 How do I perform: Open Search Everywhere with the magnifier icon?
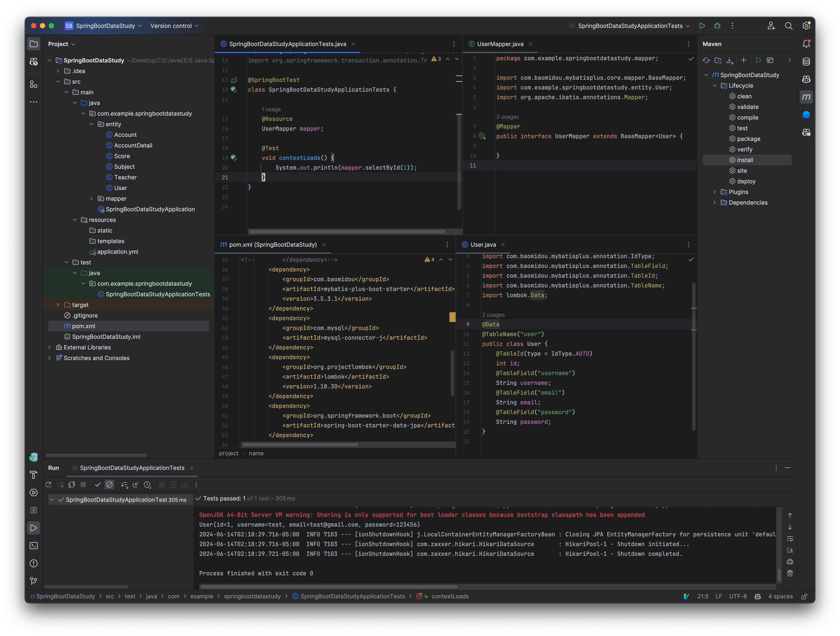point(789,25)
